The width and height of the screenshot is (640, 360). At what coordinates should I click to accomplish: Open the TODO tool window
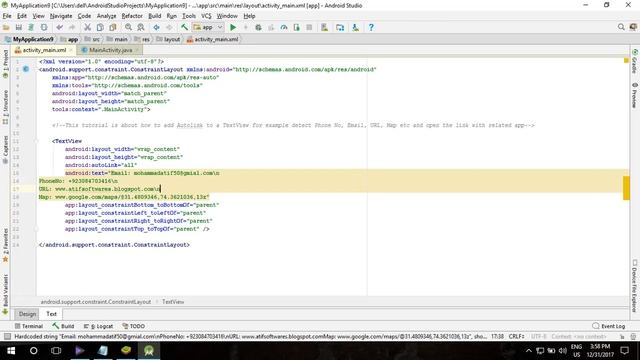(x=134, y=326)
